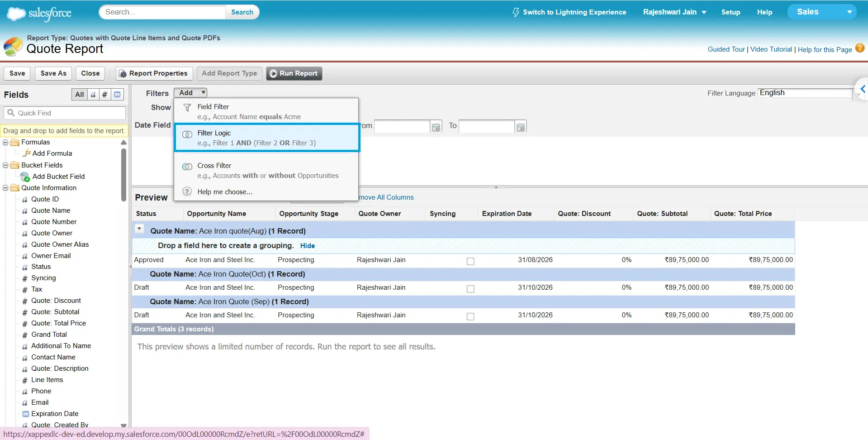Click the Help me choose question icon
The image size is (868, 440).
tap(187, 191)
